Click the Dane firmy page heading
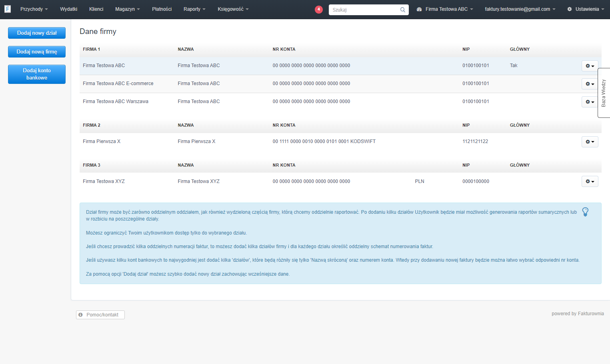This screenshot has height=364, width=610. (98, 32)
